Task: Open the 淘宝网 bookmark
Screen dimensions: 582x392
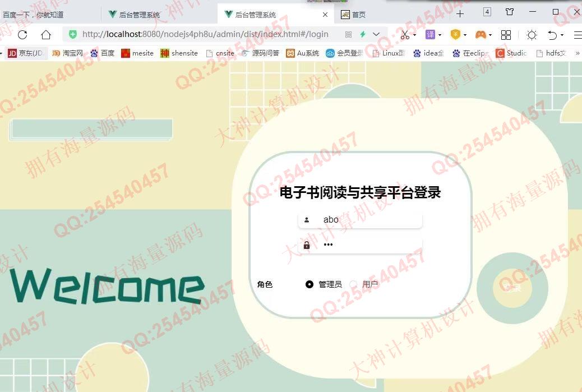Action: (x=67, y=53)
